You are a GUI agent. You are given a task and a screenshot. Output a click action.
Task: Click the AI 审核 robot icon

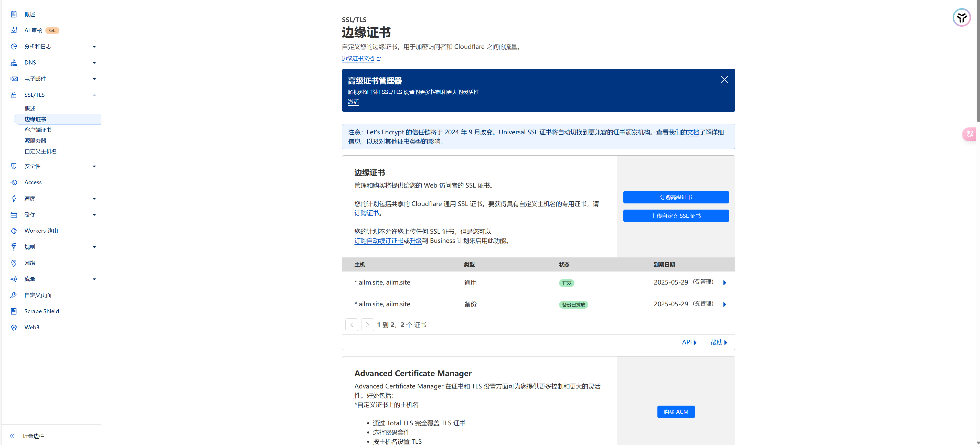(14, 30)
